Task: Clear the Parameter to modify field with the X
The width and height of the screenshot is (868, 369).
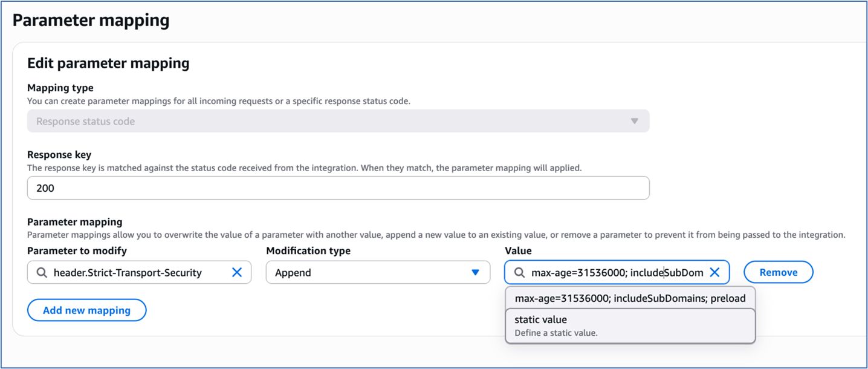Action: 237,272
